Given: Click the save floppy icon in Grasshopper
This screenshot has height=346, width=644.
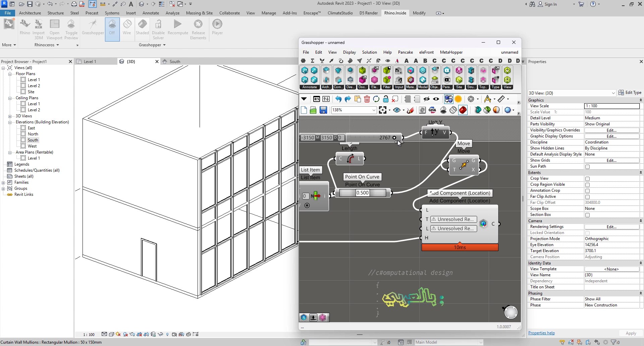Looking at the screenshot, I should pos(323,110).
